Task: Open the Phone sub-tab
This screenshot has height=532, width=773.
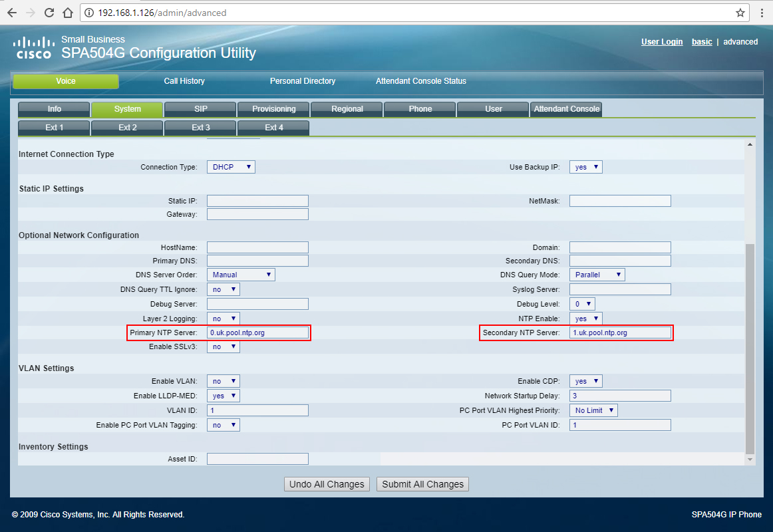Action: (420, 109)
